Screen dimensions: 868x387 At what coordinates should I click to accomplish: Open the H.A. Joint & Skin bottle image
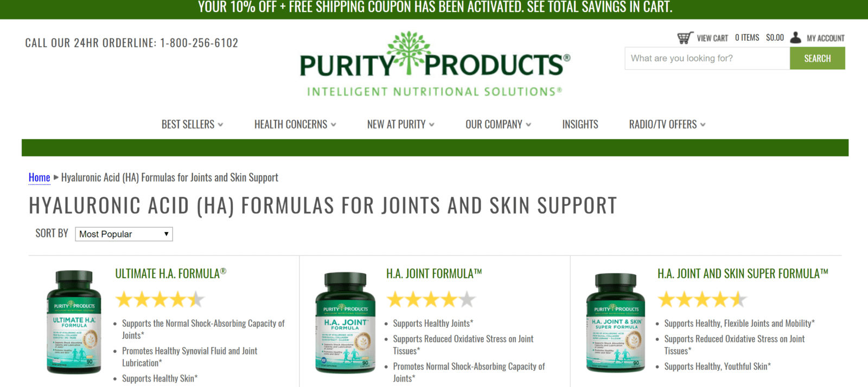point(616,322)
